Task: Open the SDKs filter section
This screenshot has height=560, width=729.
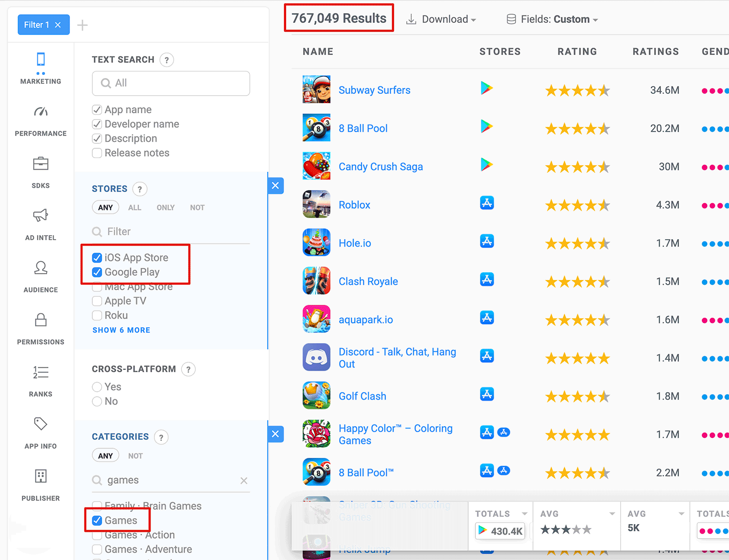Action: pos(41,173)
